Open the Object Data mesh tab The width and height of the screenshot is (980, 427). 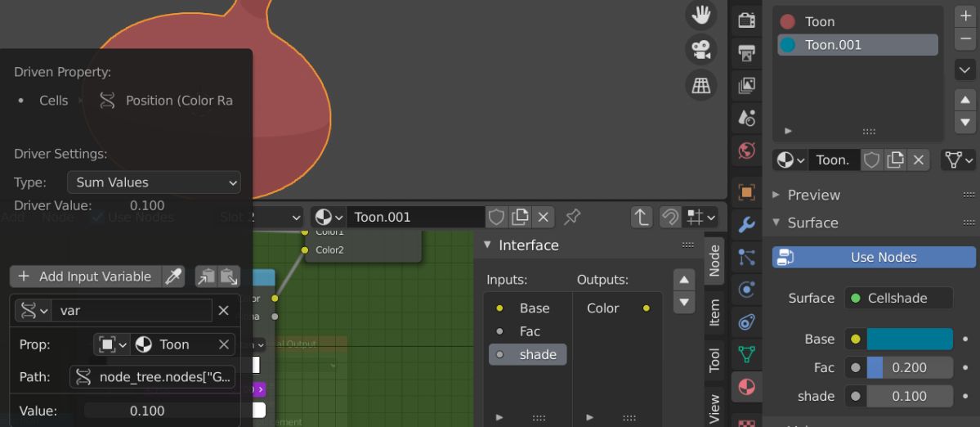click(746, 354)
